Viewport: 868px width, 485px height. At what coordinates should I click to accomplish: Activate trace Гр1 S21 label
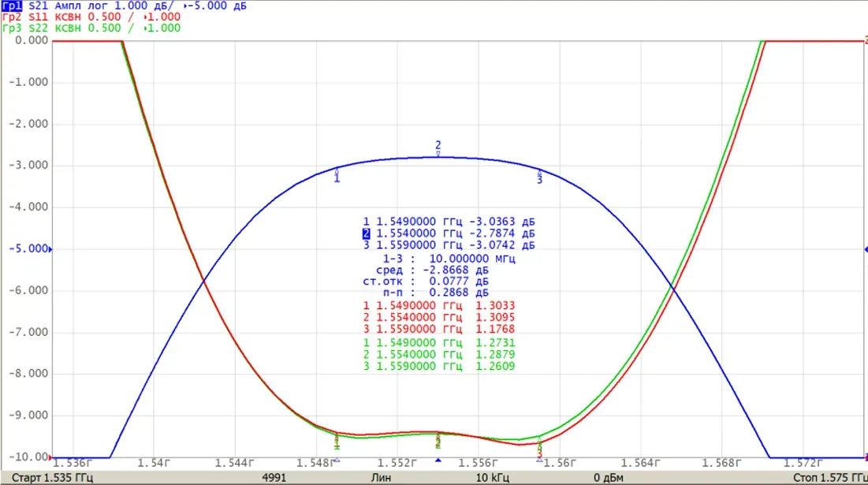point(12,6)
